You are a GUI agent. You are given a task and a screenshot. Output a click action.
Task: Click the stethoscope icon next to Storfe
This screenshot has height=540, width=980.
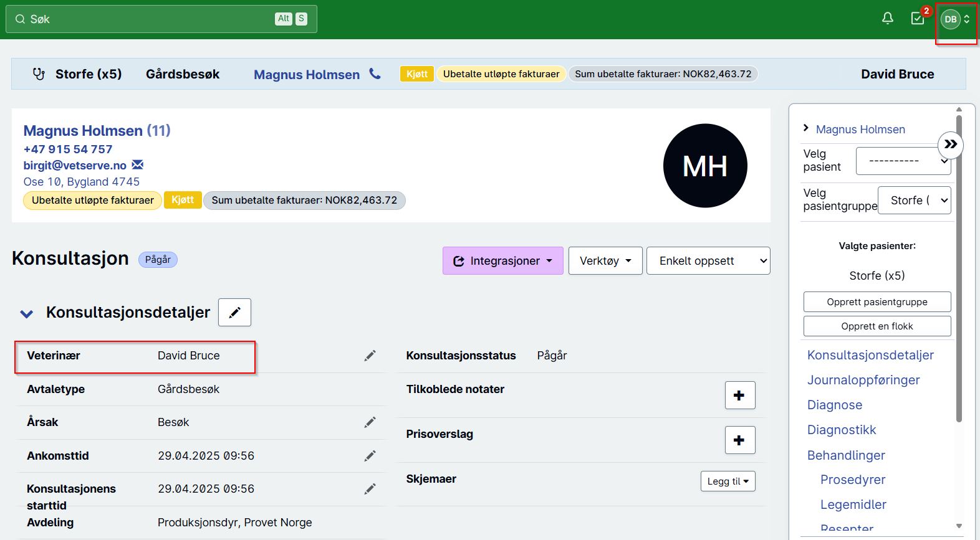[x=39, y=74]
